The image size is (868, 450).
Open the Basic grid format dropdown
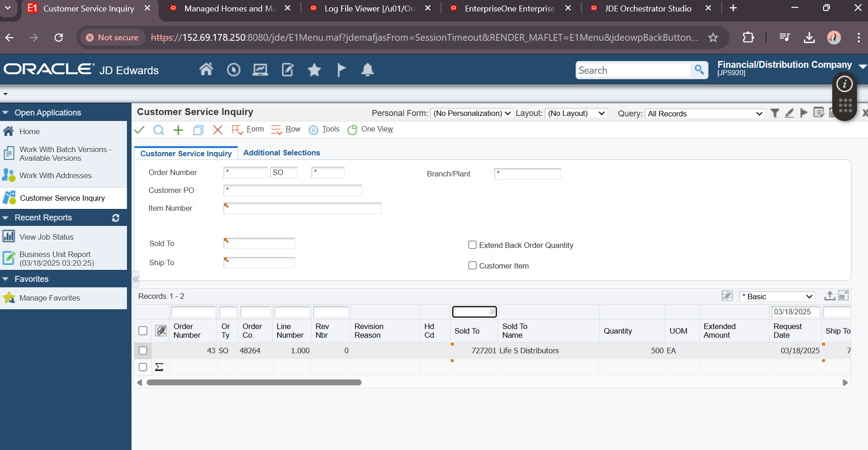point(777,296)
